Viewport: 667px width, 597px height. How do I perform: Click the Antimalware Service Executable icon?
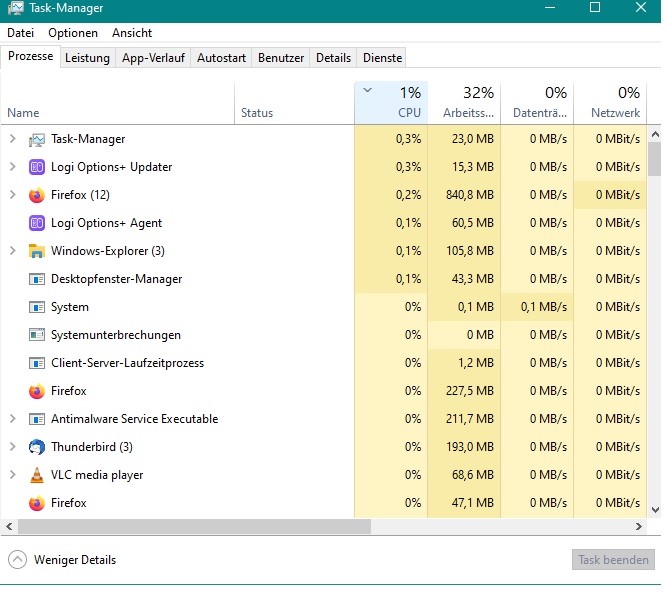[x=37, y=419]
